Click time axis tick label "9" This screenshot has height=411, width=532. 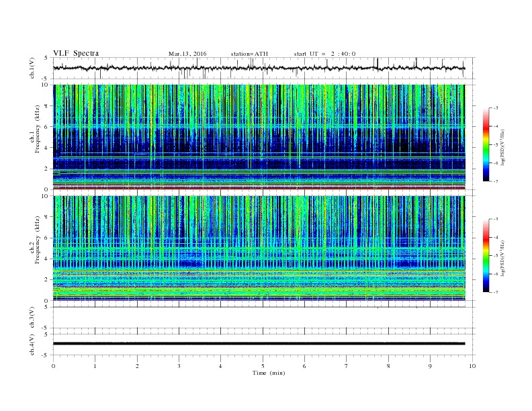tap(430, 366)
